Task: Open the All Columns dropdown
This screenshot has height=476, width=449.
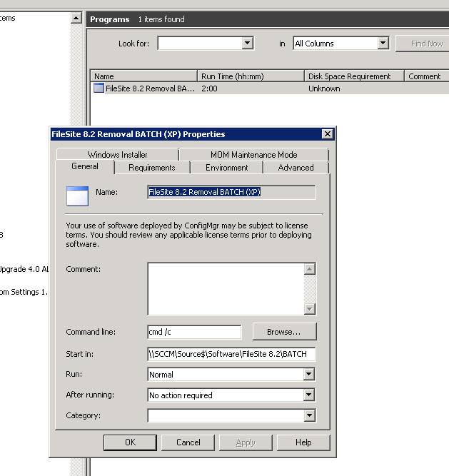Action: 383,44
